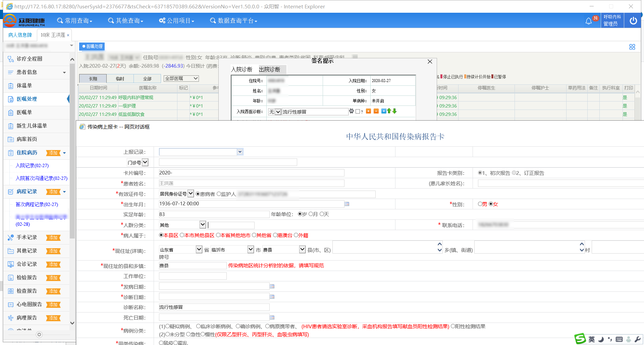
Task: Move diagnosis down with green down arrow
Action: (394, 111)
